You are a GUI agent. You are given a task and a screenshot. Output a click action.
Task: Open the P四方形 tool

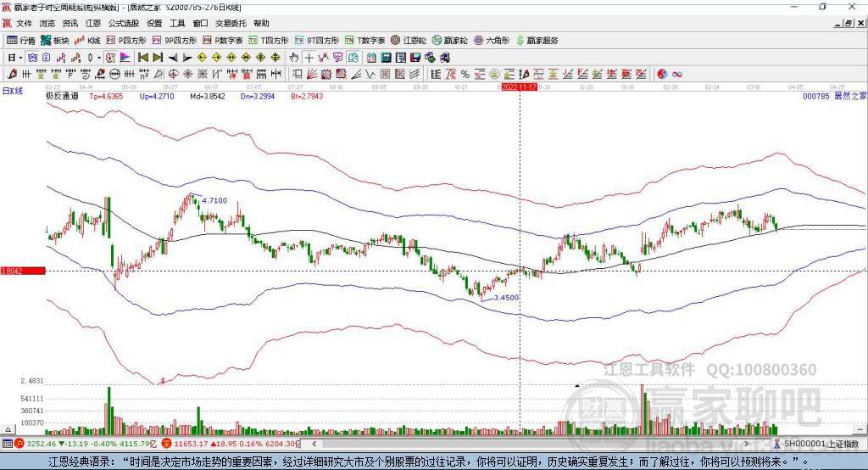pyautogui.click(x=126, y=41)
